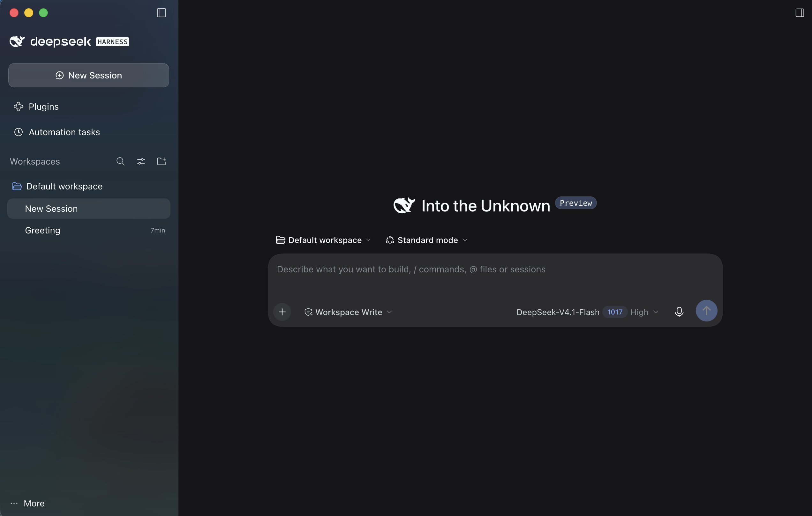812x516 pixels.
Task: Click the Workspaces section heading
Action: coord(35,162)
